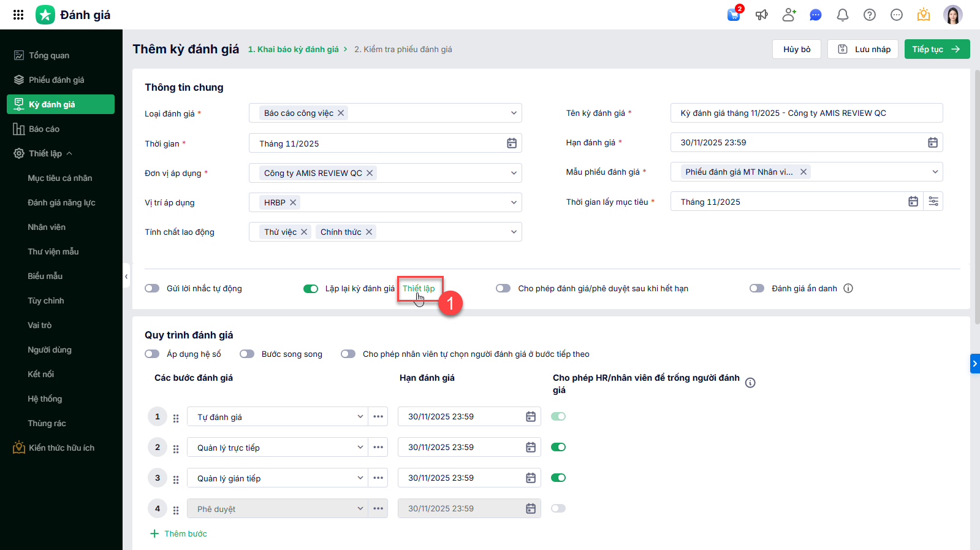The width and height of the screenshot is (980, 550).
Task: Open the notification bell
Action: point(843,15)
